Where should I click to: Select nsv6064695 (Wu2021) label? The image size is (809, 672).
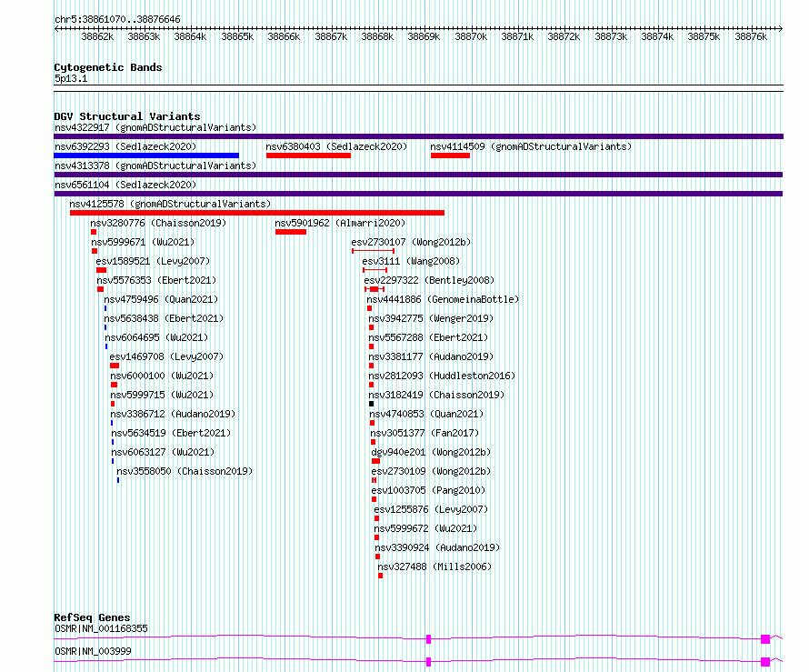pyautogui.click(x=156, y=337)
